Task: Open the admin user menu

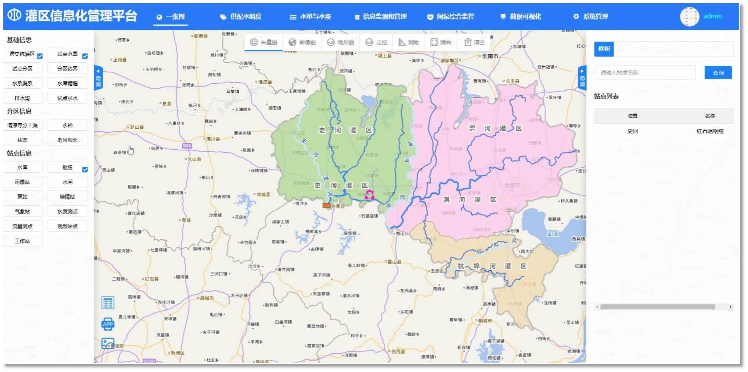Action: click(700, 16)
